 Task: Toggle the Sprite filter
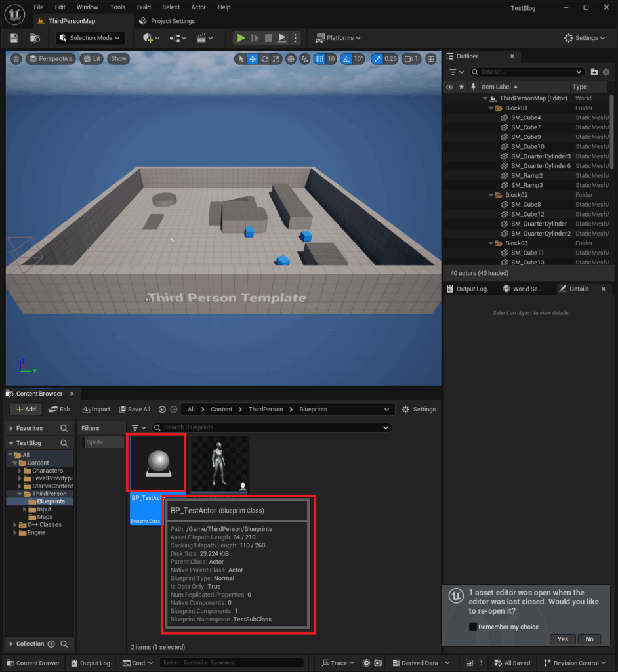(x=103, y=442)
